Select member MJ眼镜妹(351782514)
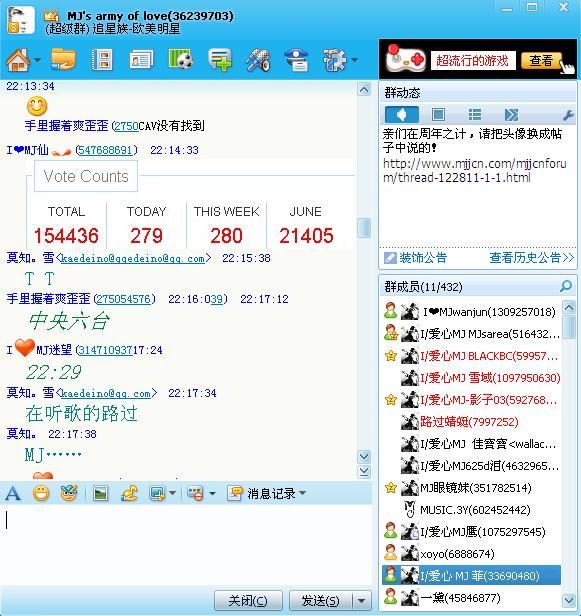The width and height of the screenshot is (581, 616). pos(471,488)
